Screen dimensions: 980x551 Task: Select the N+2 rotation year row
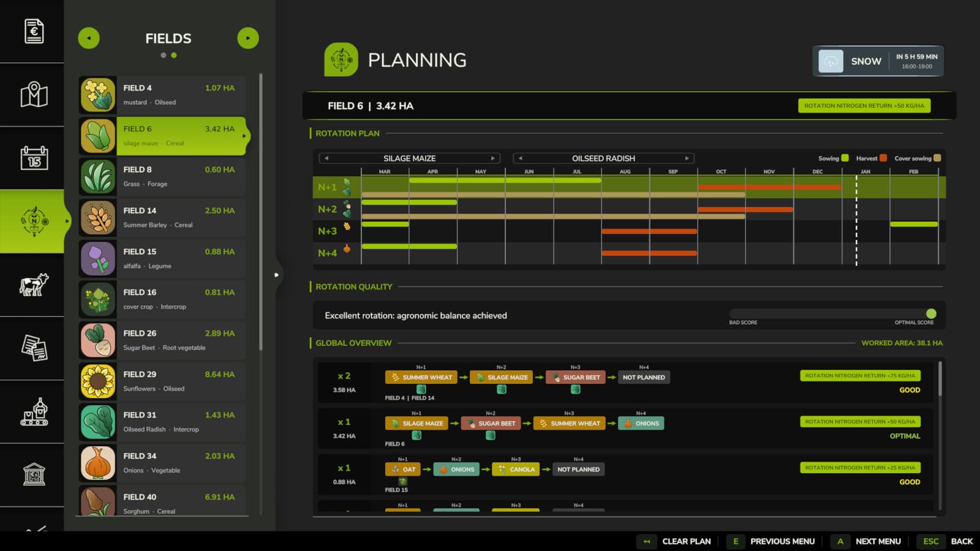(x=629, y=209)
